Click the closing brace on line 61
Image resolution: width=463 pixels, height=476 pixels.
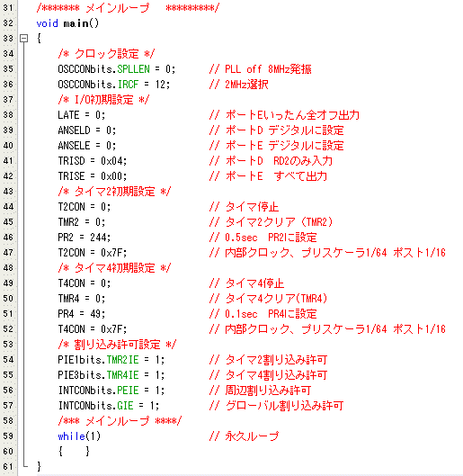point(39,467)
